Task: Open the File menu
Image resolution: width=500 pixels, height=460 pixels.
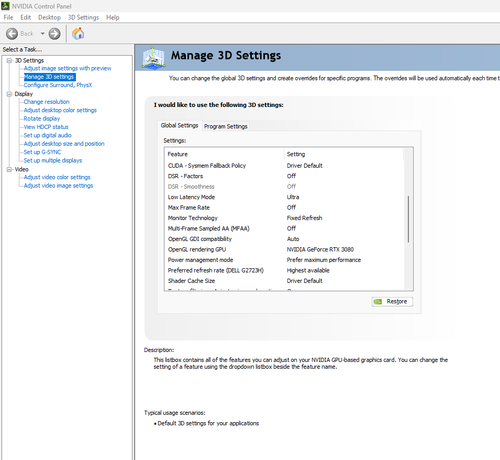Action: pos(8,17)
